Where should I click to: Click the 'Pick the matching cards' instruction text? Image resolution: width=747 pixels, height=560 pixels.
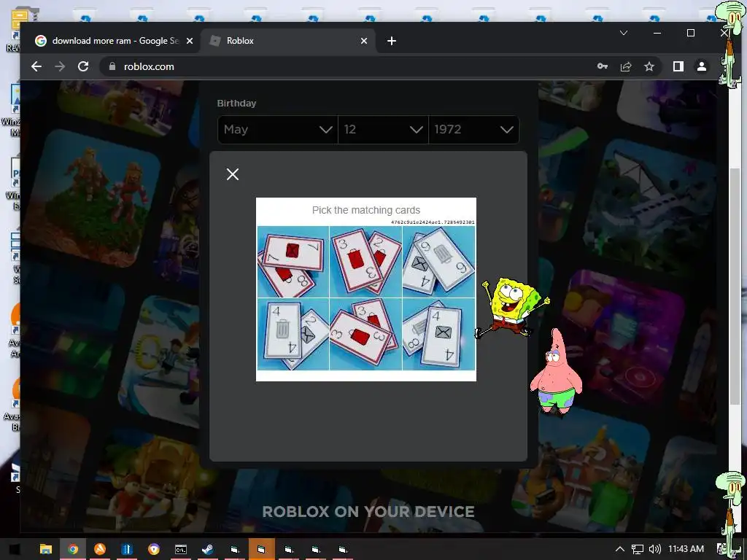click(x=366, y=210)
